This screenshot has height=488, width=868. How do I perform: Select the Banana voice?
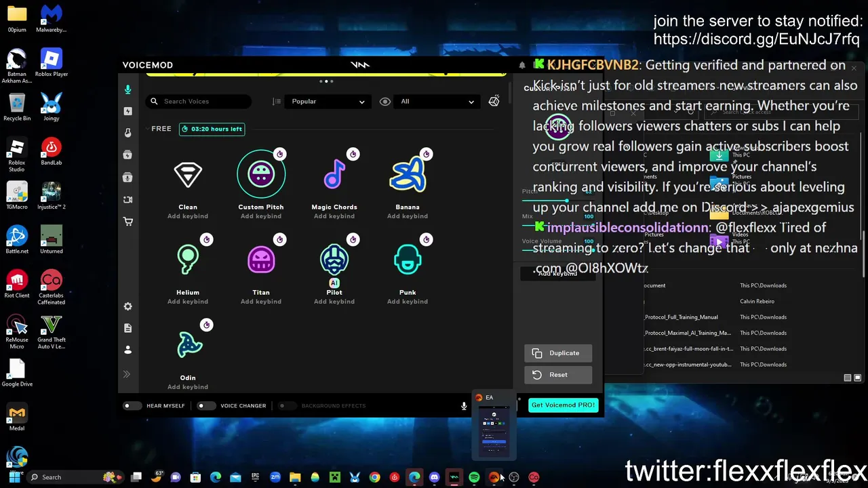coord(408,175)
